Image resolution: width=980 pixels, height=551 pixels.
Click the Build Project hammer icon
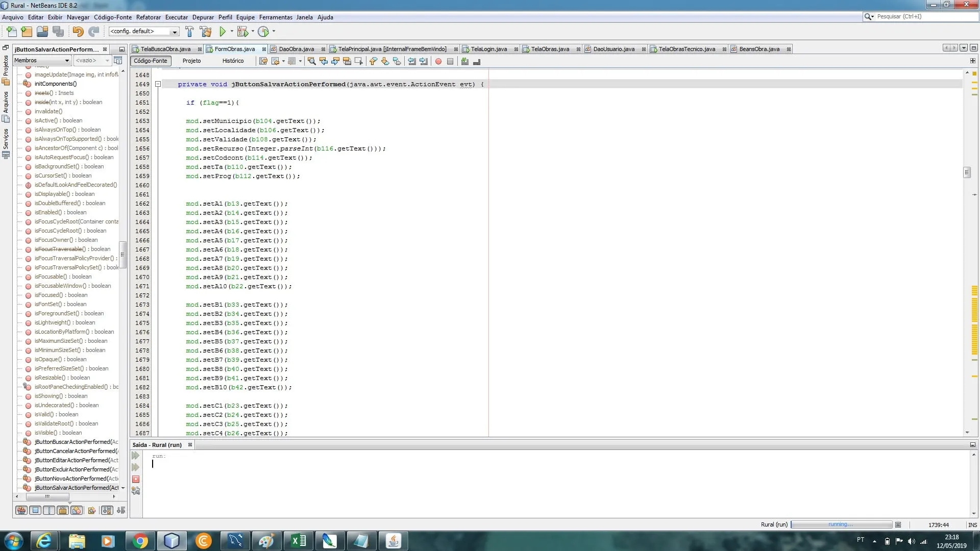pyautogui.click(x=189, y=32)
